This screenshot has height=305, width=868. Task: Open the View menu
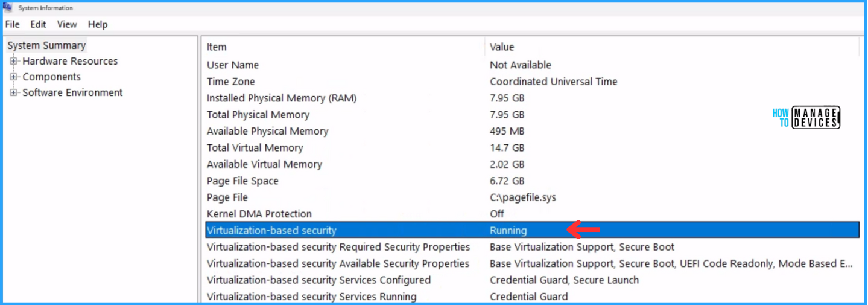67,24
